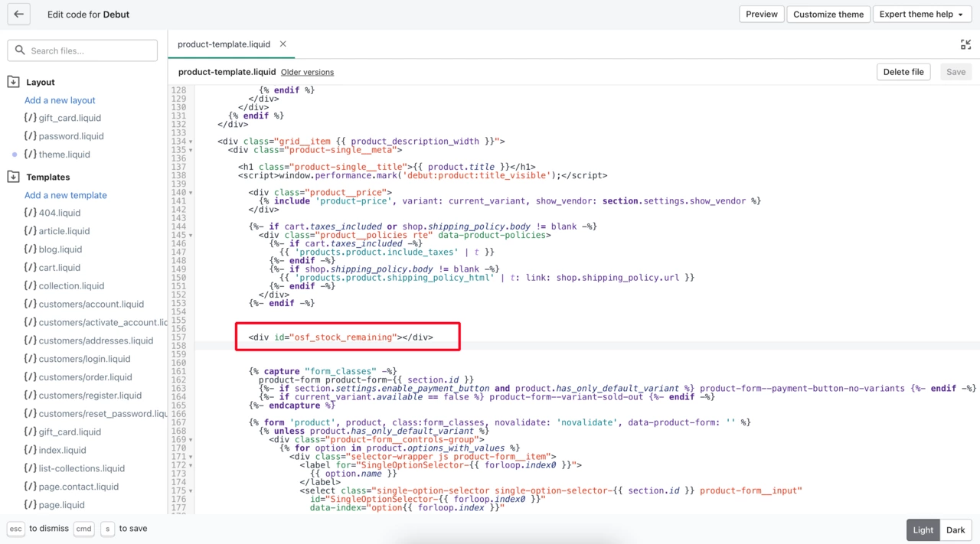Open list-collections.liquid template
The height and width of the screenshot is (544, 980).
click(82, 468)
